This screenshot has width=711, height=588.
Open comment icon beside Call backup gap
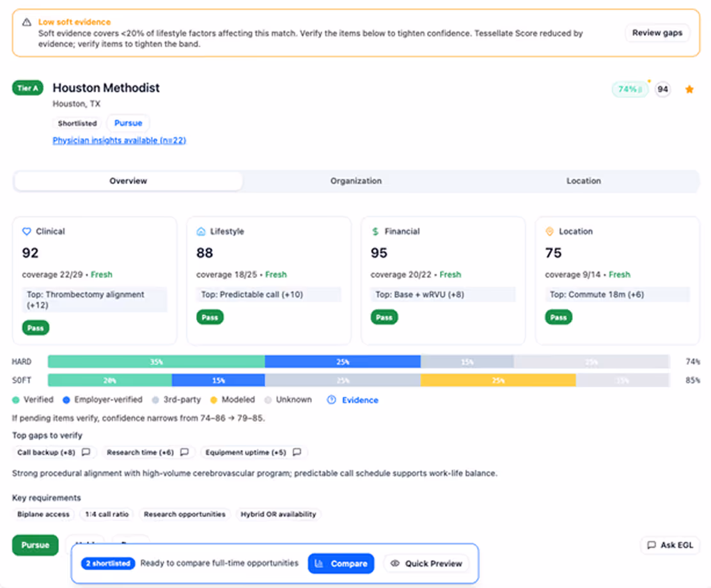coord(86,452)
